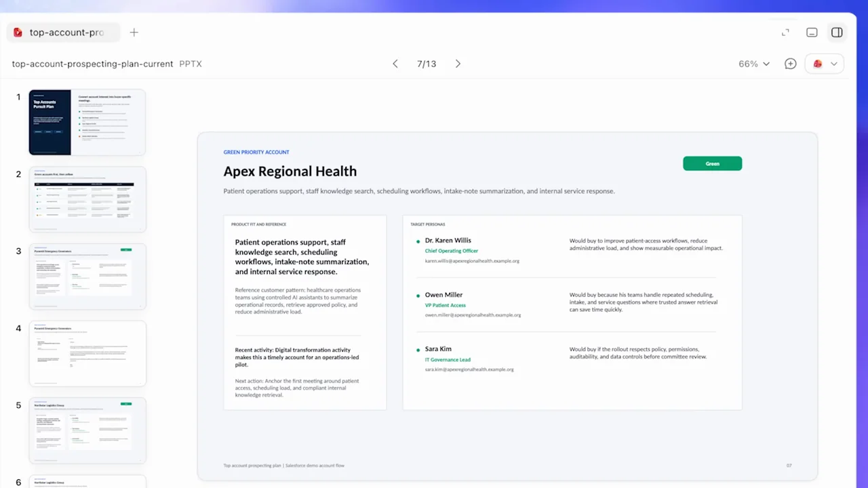Open the 66% zoom dropdown
The image size is (868, 488).
pyautogui.click(x=754, y=64)
